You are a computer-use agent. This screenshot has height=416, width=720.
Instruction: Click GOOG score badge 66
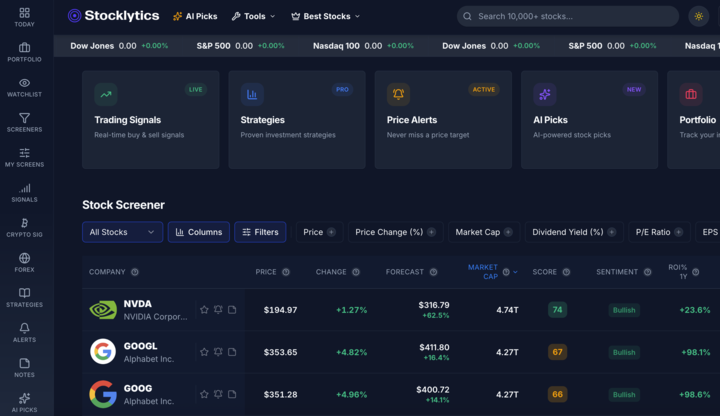(x=557, y=394)
